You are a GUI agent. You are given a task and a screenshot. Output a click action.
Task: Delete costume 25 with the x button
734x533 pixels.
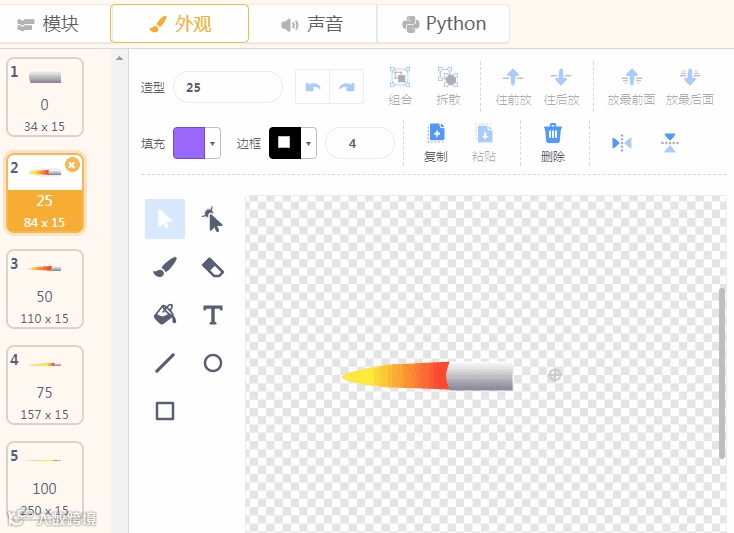pyautogui.click(x=72, y=165)
